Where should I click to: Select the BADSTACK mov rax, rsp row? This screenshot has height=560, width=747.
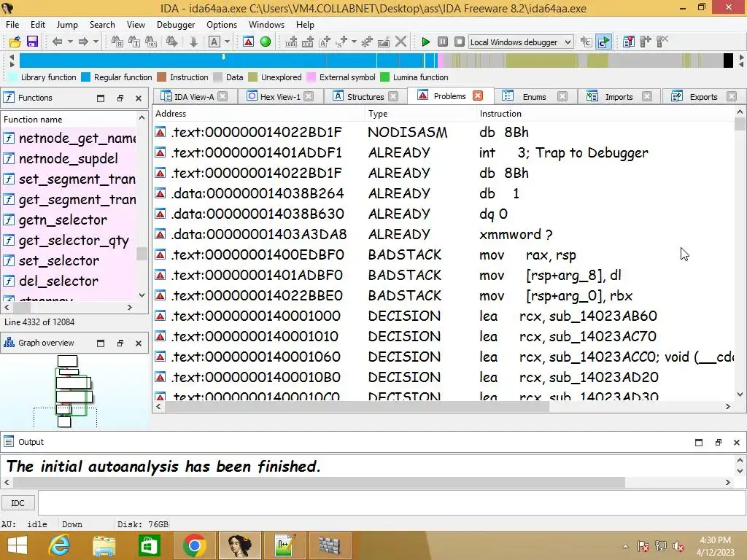443,254
